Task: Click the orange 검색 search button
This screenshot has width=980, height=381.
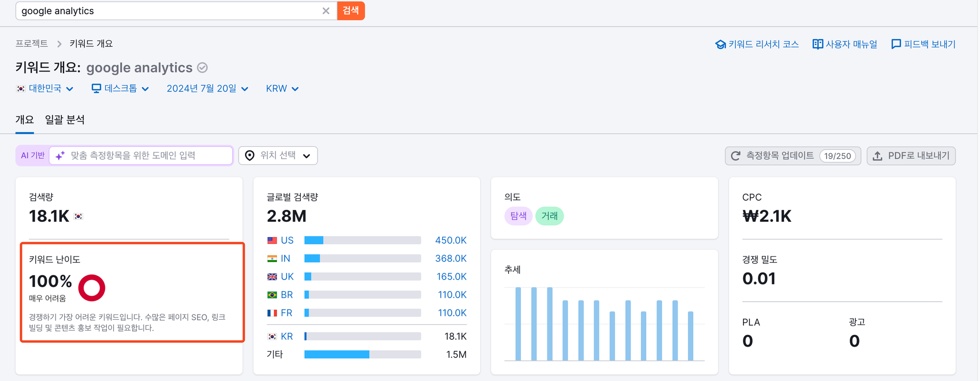Action: (351, 11)
